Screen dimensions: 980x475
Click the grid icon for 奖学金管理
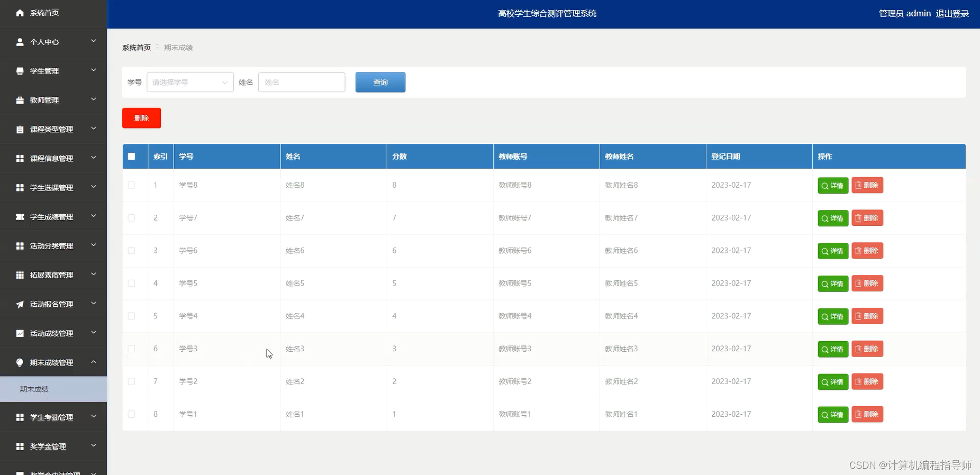20,446
